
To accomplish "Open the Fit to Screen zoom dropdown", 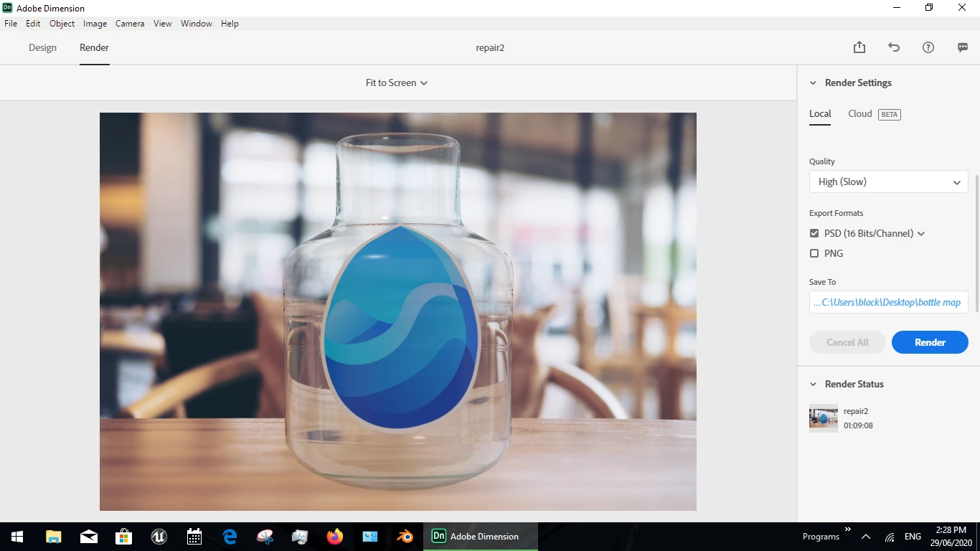I will (x=397, y=83).
